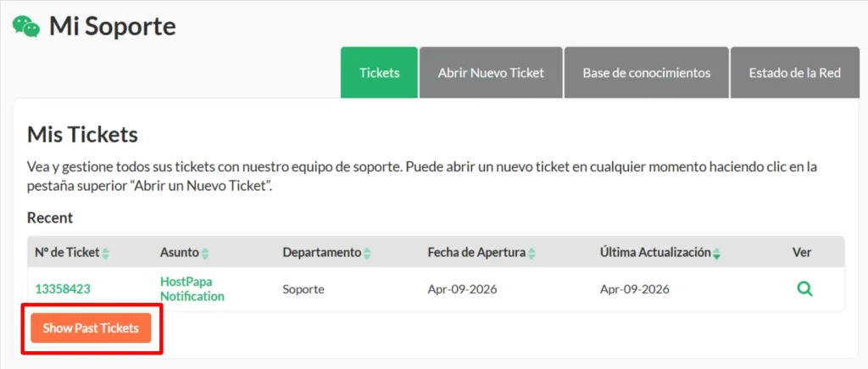Screen dimensions: 868x369
Task: Click sort arrows next to Última Actualización
Action: tap(717, 254)
